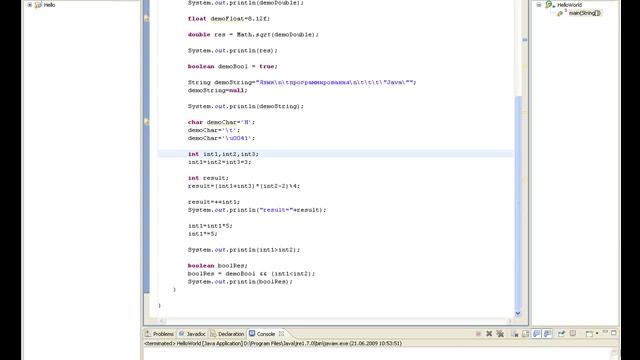Image resolution: width=640 pixels, height=360 pixels.
Task: Click the warning marker beside the demoFloat line
Action: [x=147, y=18]
